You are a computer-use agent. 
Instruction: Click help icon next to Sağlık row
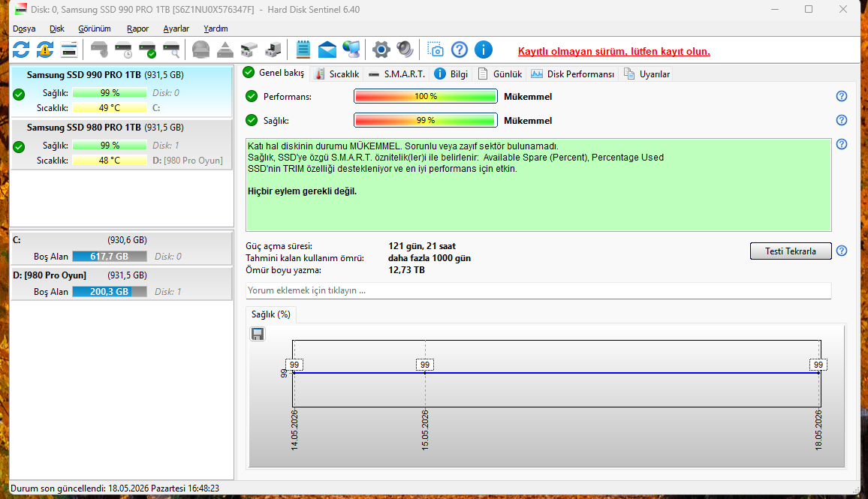[x=842, y=120]
